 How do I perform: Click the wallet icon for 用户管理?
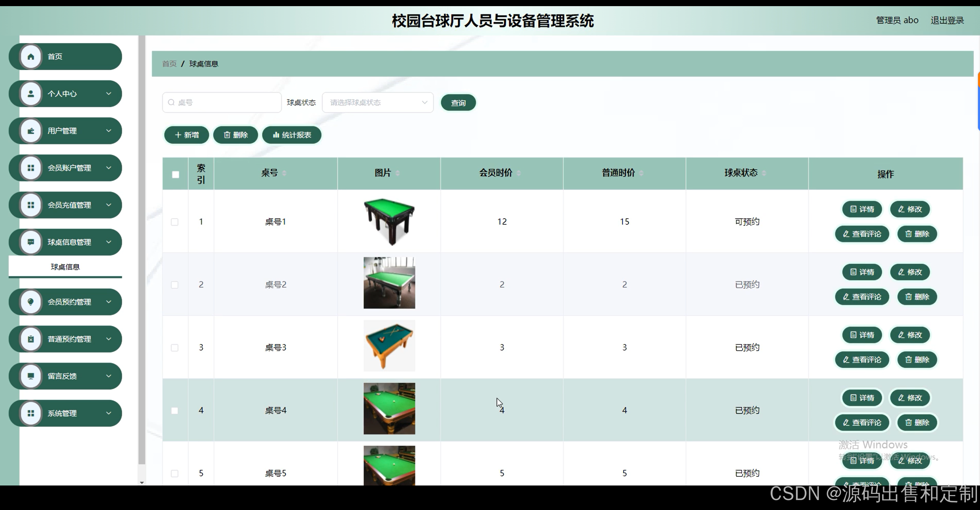(31, 131)
